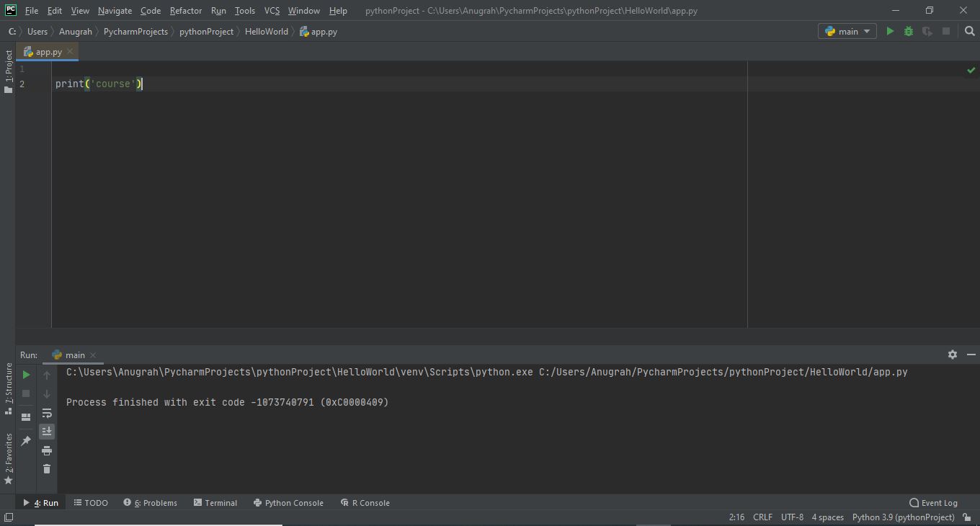Open the Terminal tool window
Image resolution: width=980 pixels, height=526 pixels.
(x=215, y=503)
